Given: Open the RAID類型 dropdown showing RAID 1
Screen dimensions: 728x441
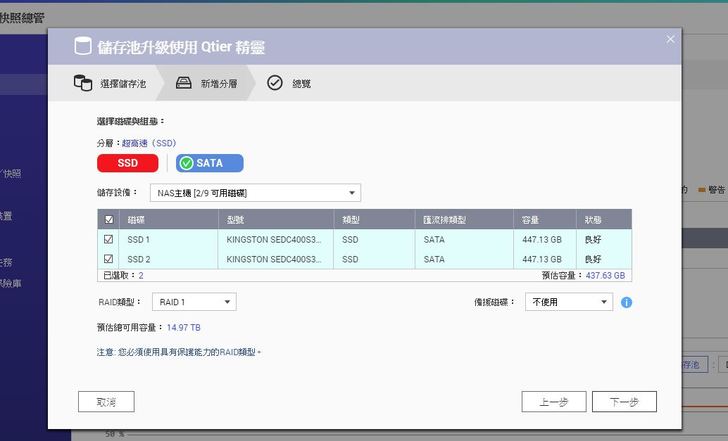Looking at the screenshot, I should pos(194,301).
